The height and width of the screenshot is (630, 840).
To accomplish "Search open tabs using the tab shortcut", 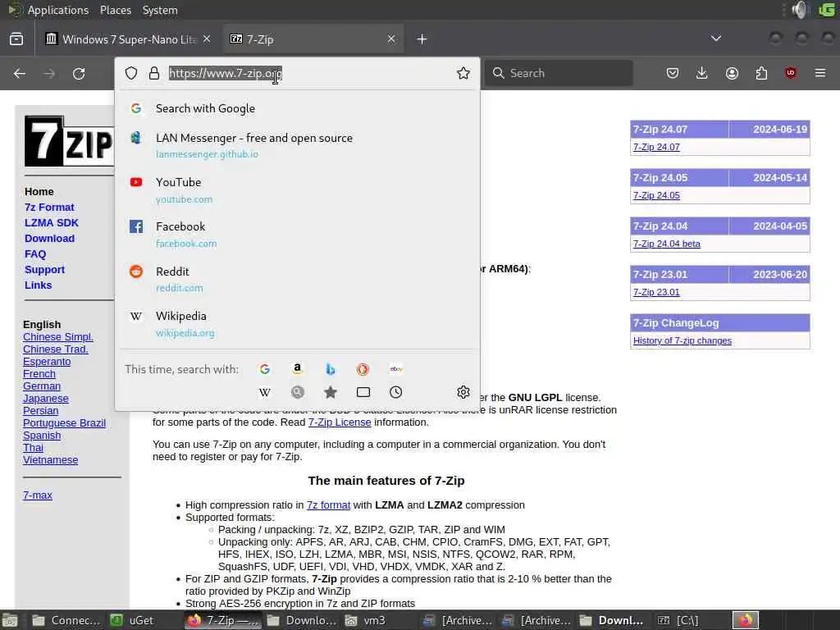I will (363, 392).
